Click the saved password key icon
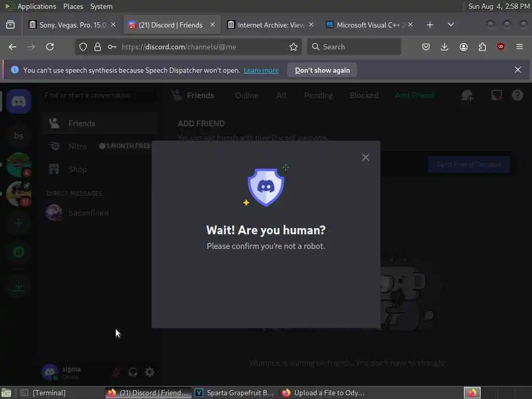 click(x=112, y=47)
